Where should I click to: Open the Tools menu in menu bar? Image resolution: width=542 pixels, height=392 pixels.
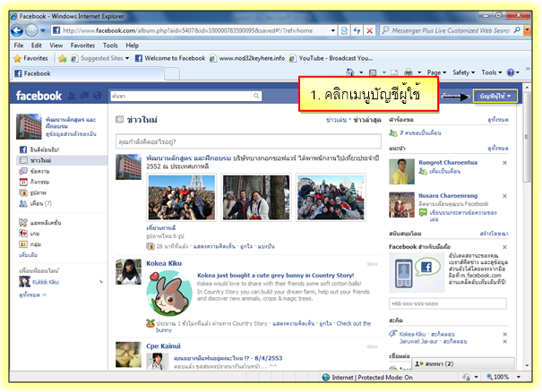point(110,46)
